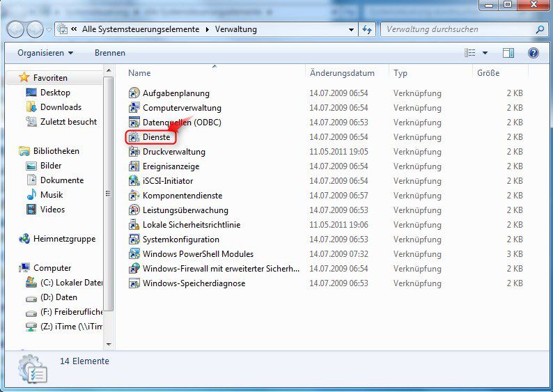Select the Windows-Speicherdiagnose icon
This screenshot has width=553, height=392.
coord(134,283)
